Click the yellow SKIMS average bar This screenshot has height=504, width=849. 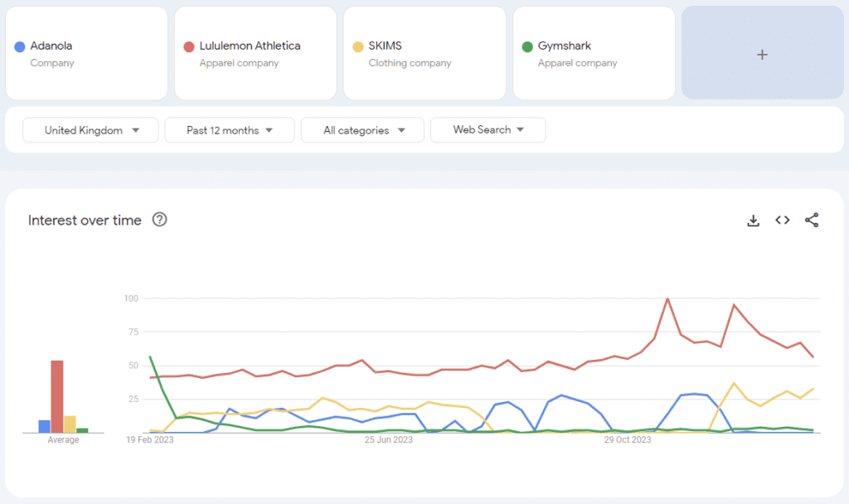click(70, 424)
